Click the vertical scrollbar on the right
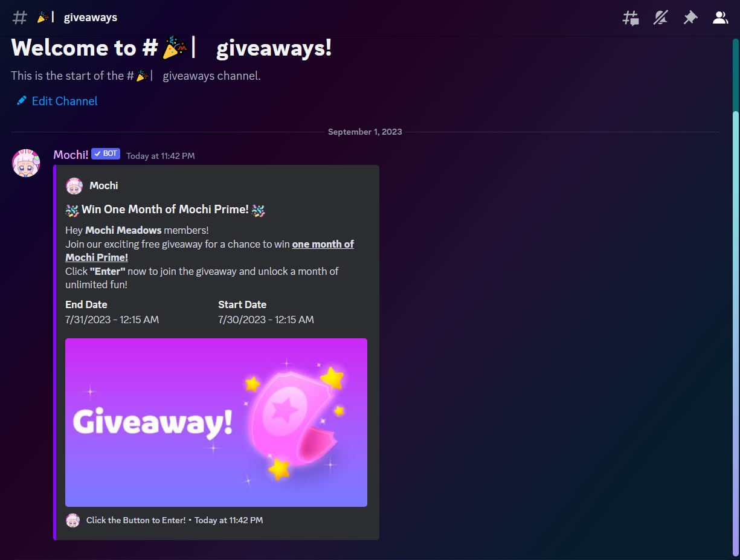This screenshot has height=560, width=740. click(x=735, y=333)
